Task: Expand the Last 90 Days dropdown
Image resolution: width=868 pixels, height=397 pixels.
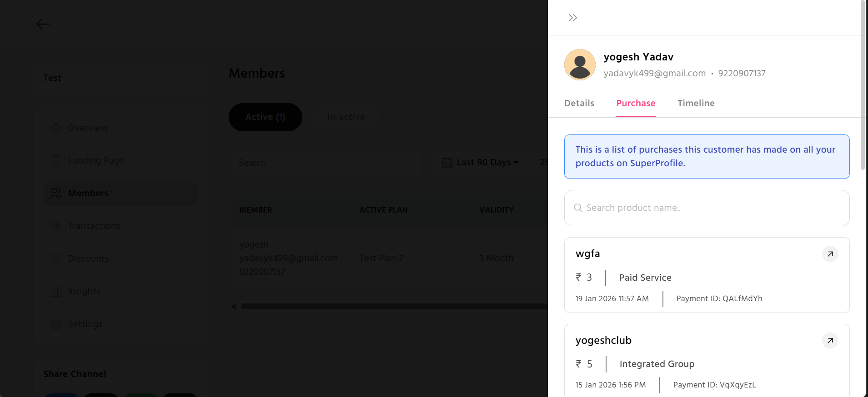Action: point(487,163)
